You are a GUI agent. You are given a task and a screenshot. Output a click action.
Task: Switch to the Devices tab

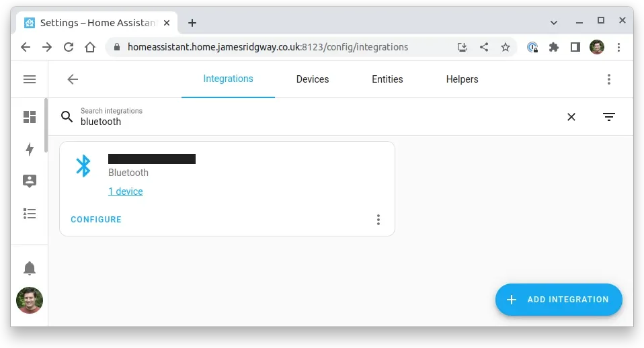[313, 79]
